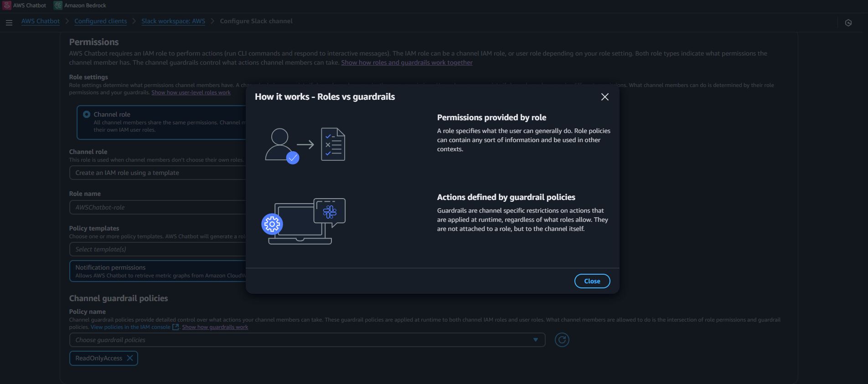Screen dimensions: 868x384
Task: Click the Choose guardrail policies combo box
Action: [307, 340]
